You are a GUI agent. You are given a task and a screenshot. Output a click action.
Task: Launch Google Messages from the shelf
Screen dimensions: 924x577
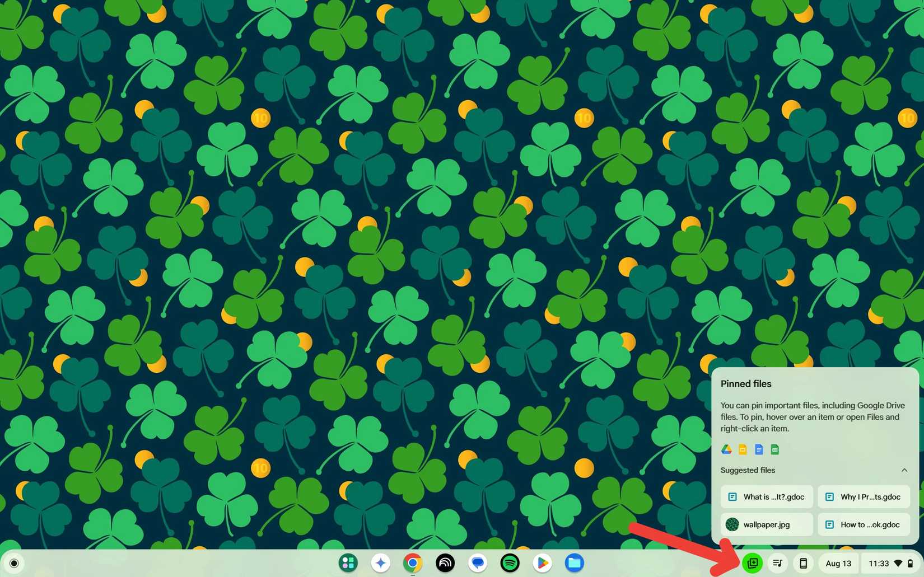(478, 563)
